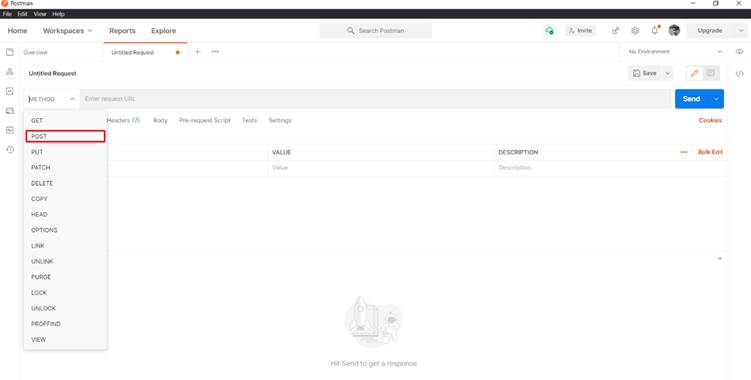The width and height of the screenshot is (751, 380).
Task: Switch to the Pre-request Script tab
Action: (x=205, y=120)
